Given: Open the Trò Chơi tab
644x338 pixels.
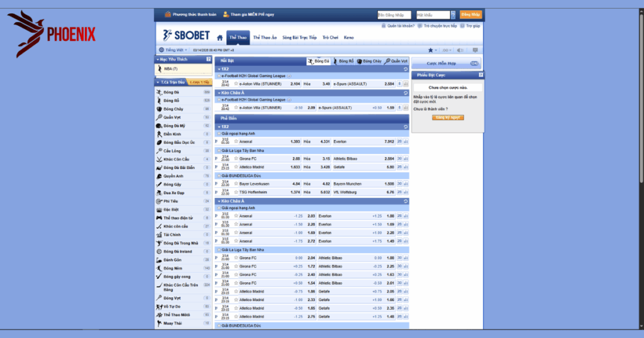Looking at the screenshot, I should tap(330, 37).
